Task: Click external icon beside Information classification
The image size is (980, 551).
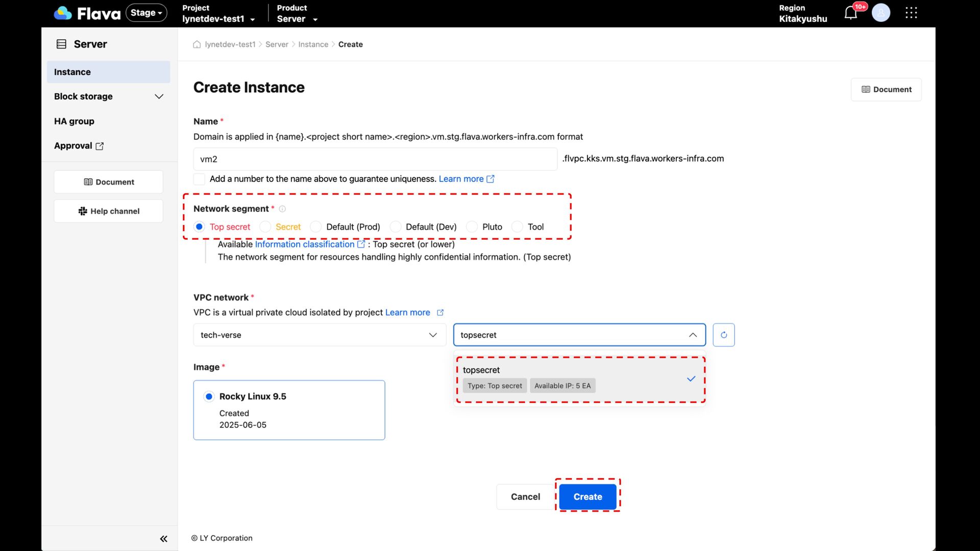Action: [361, 244]
